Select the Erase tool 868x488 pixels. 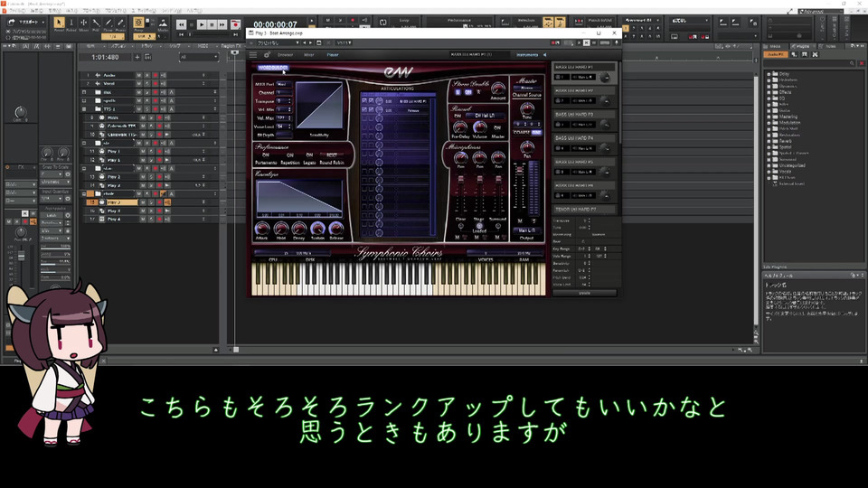point(120,23)
